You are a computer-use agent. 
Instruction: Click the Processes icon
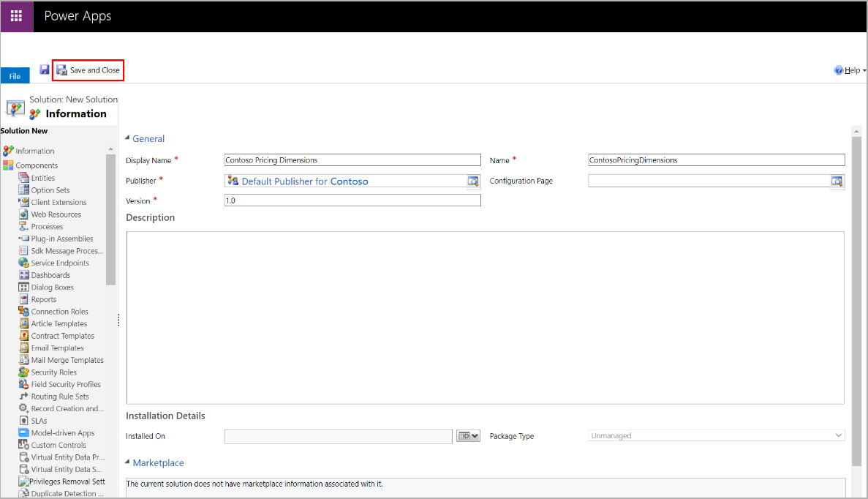tap(24, 227)
